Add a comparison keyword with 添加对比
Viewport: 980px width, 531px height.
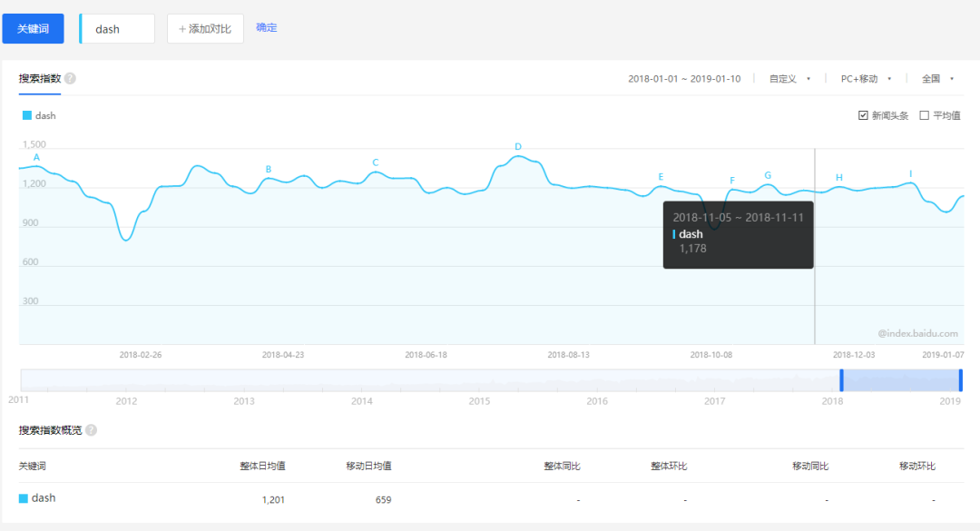205,29
